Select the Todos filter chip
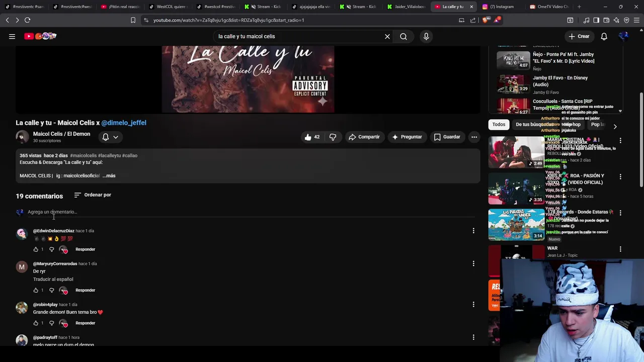The height and width of the screenshot is (362, 644). [x=499, y=125]
